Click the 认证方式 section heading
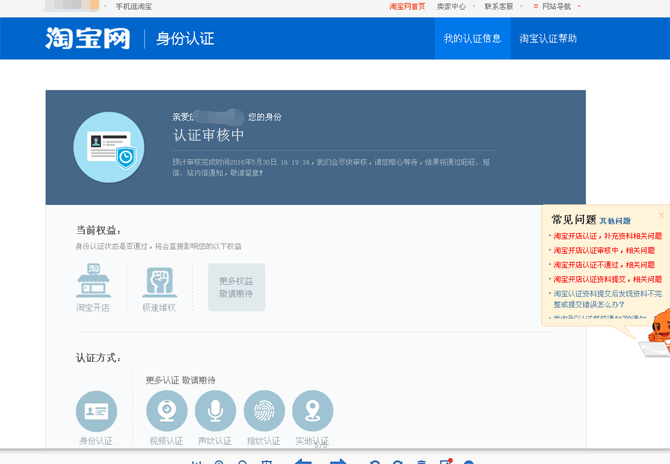Viewport: 670px width, 464px height. tap(98, 358)
